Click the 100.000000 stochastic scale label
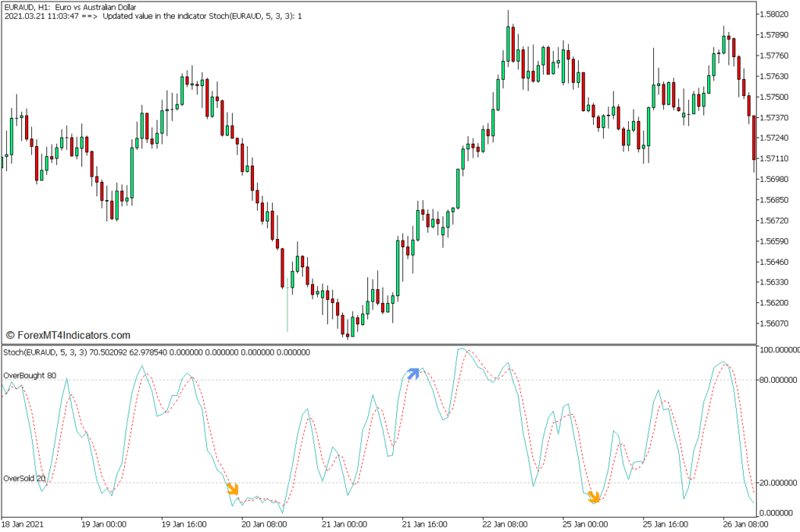Image resolution: width=800 pixels, height=532 pixels. (x=777, y=351)
